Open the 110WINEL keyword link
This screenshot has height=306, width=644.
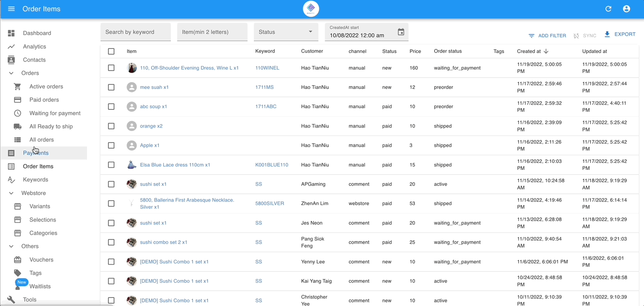(267, 68)
